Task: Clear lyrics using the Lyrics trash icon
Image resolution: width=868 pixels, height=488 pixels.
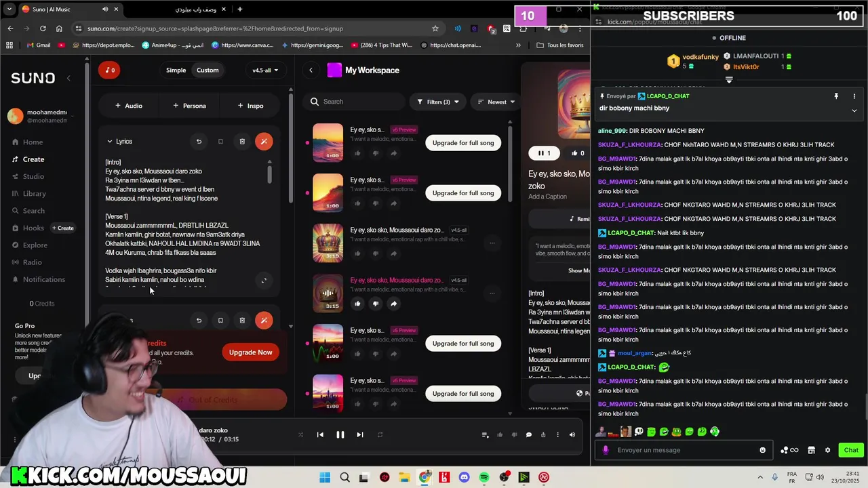Action: click(242, 142)
